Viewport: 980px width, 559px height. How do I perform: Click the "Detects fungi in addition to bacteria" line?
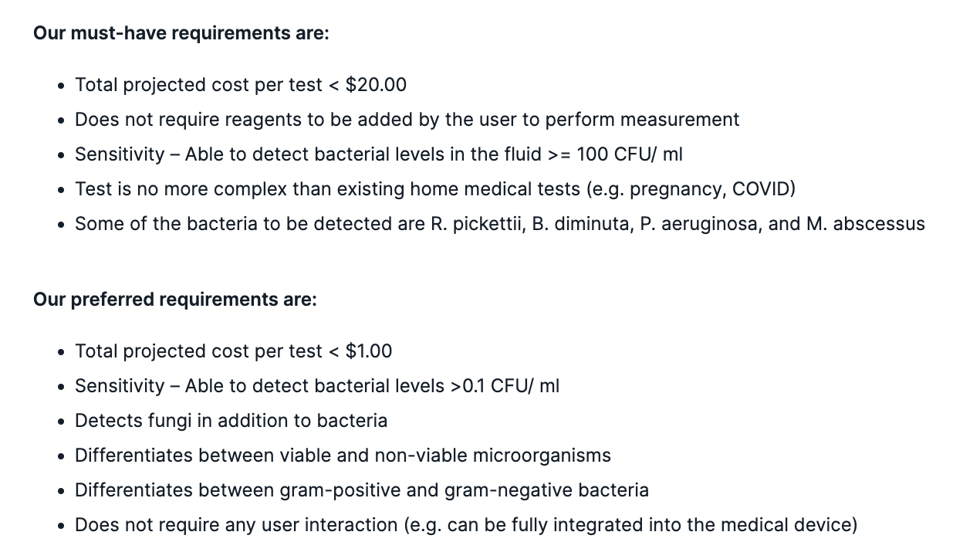tap(231, 421)
